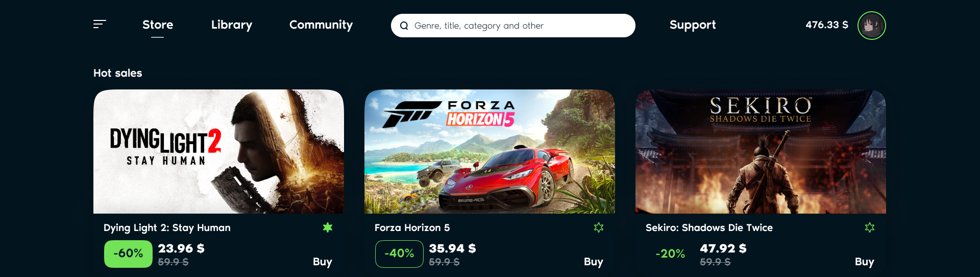Open the Community tab
The image size is (980, 277).
pyautogui.click(x=321, y=25)
